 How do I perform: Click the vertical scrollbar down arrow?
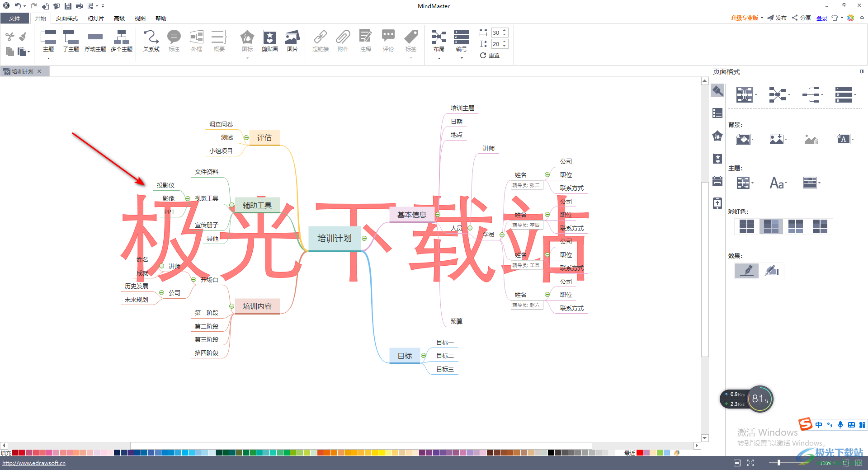[x=705, y=438]
